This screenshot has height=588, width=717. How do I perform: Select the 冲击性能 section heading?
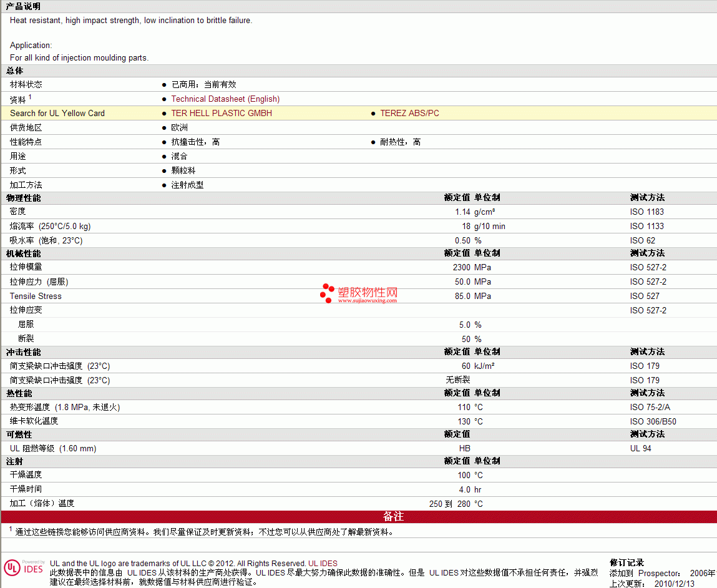tap(23, 352)
